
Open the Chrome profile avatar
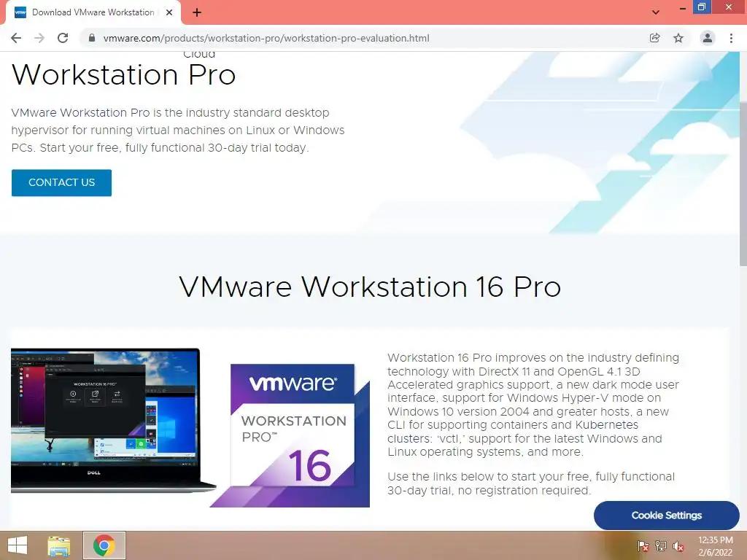tap(708, 38)
